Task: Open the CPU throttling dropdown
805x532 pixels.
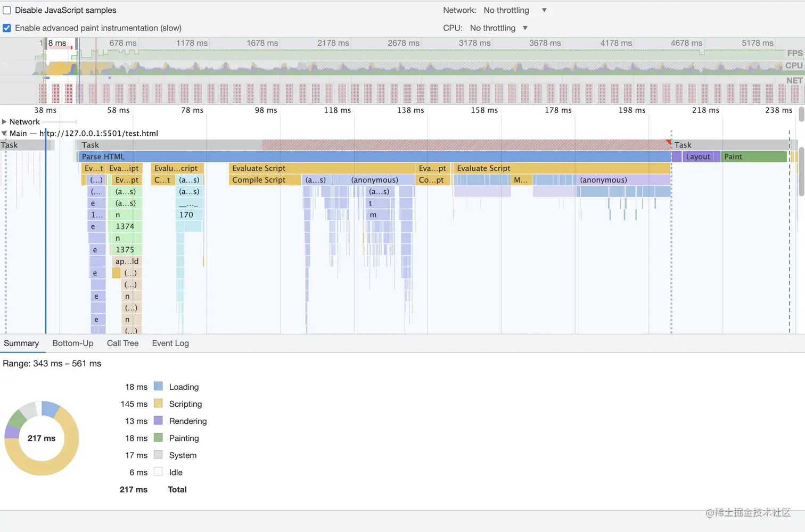Action: (499, 28)
